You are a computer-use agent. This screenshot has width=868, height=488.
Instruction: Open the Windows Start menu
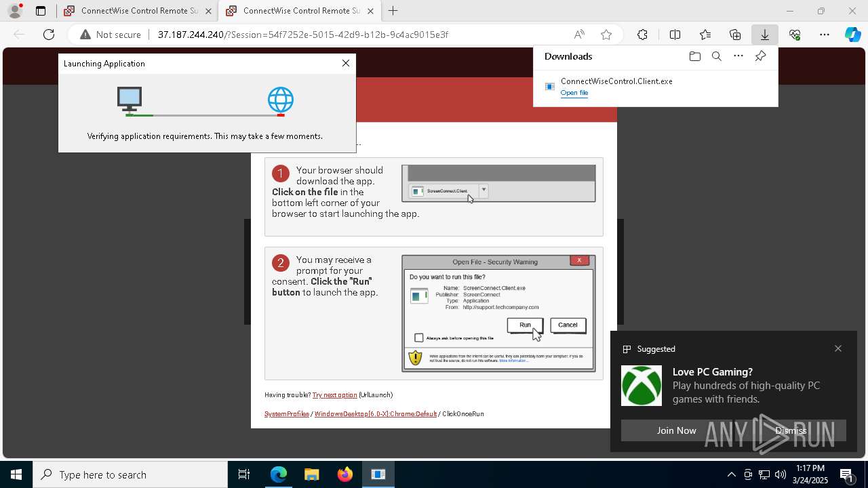(x=16, y=474)
